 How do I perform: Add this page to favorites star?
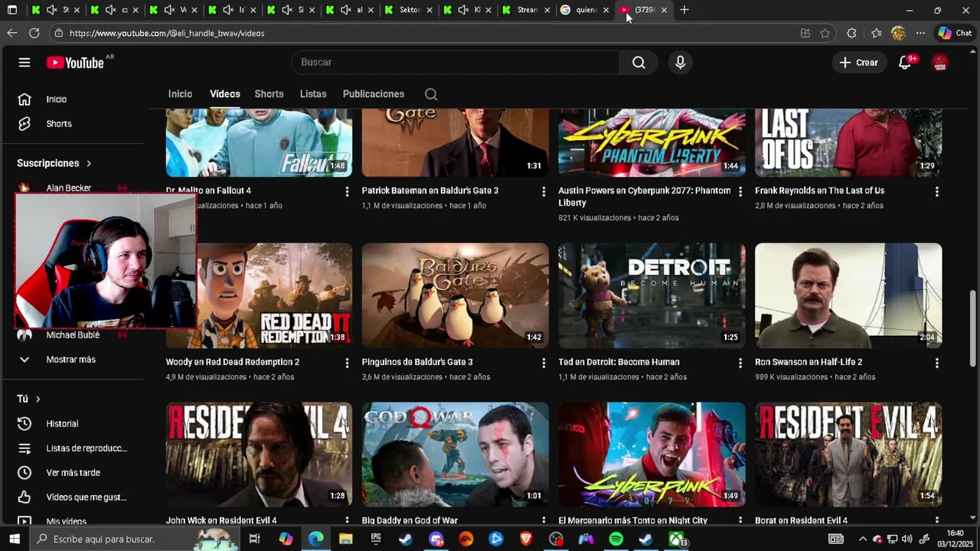825,33
